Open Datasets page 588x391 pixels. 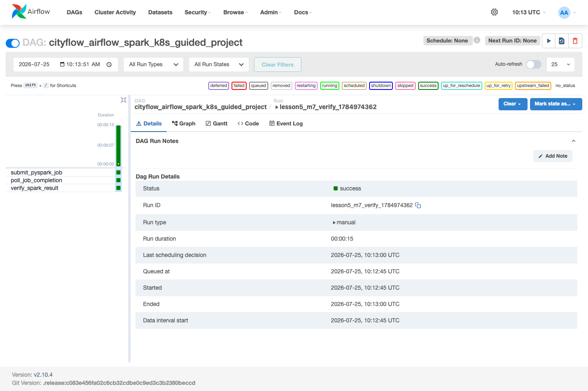tap(160, 12)
